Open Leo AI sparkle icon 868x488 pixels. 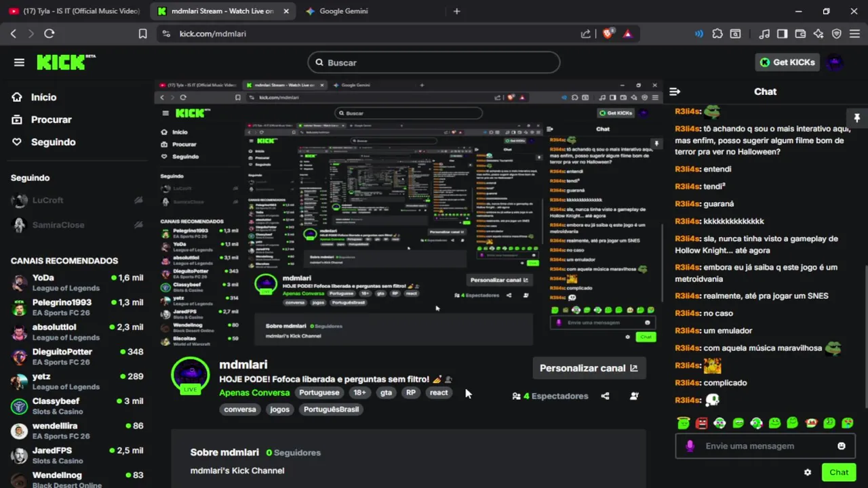818,33
